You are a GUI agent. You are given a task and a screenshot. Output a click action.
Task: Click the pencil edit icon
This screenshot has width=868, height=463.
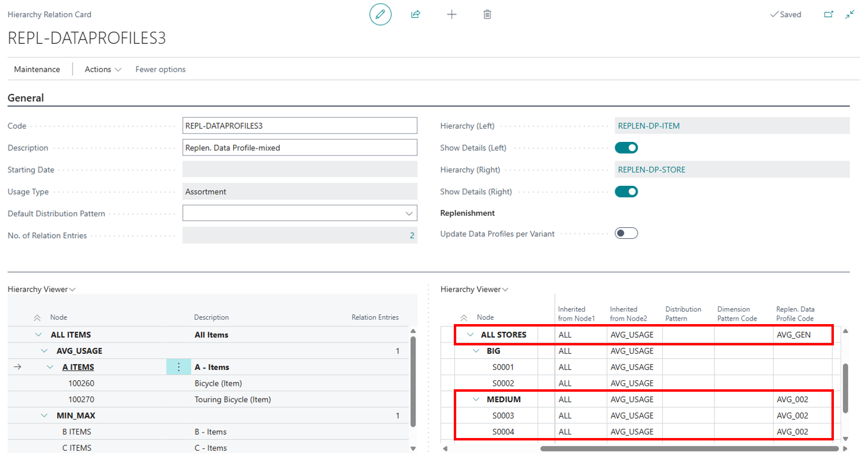pos(380,14)
